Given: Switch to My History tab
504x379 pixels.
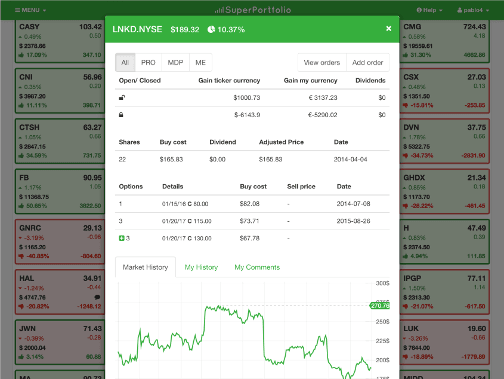Looking at the screenshot, I should click(x=201, y=267).
